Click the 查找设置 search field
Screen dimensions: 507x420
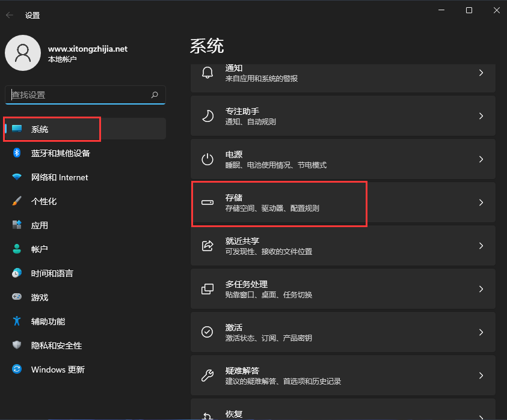[x=84, y=95]
